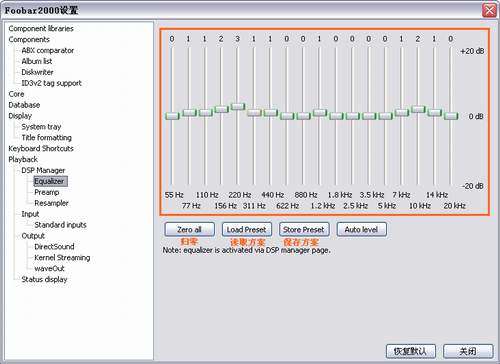500x364 pixels.
Task: Open waveOut output settings
Action: click(x=49, y=269)
